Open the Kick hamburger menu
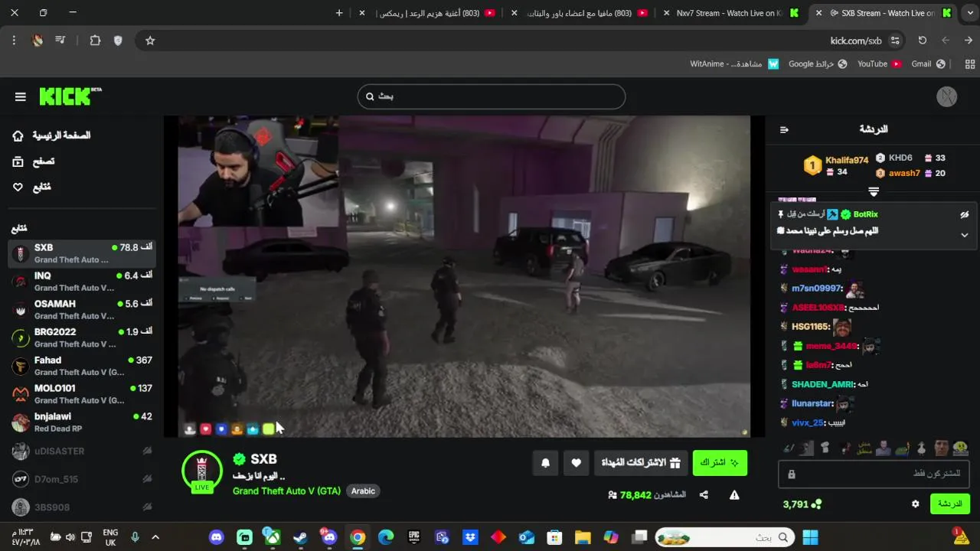The height and width of the screenshot is (551, 980). (21, 96)
